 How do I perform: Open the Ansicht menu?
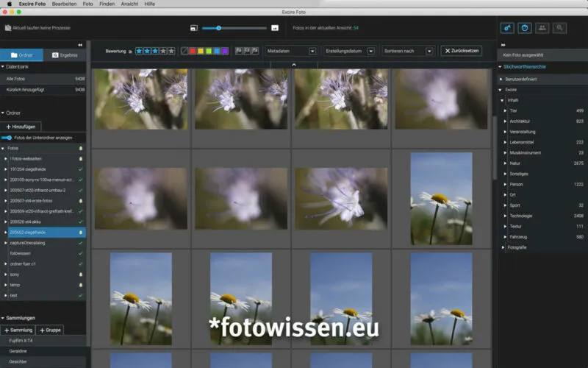coord(129,4)
